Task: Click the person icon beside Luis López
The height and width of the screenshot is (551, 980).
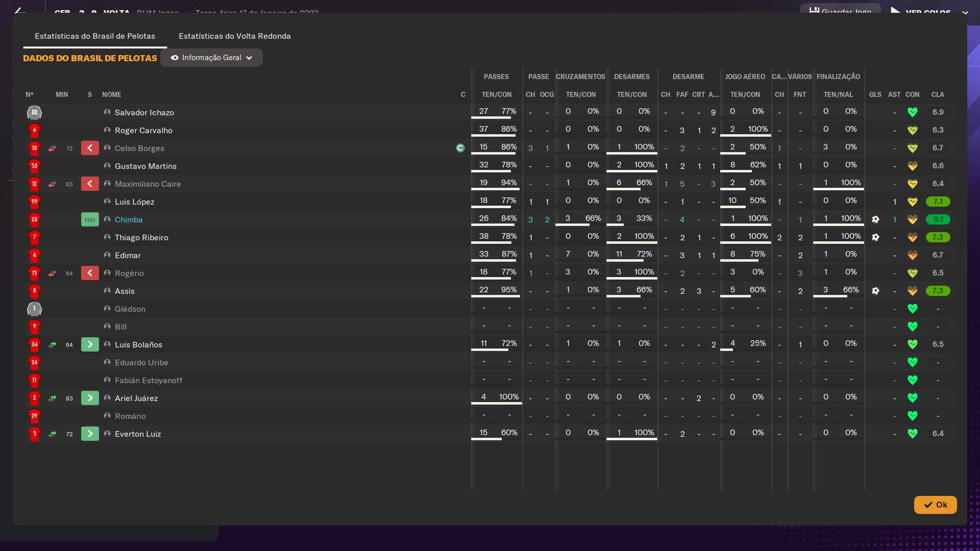Action: 107,202
